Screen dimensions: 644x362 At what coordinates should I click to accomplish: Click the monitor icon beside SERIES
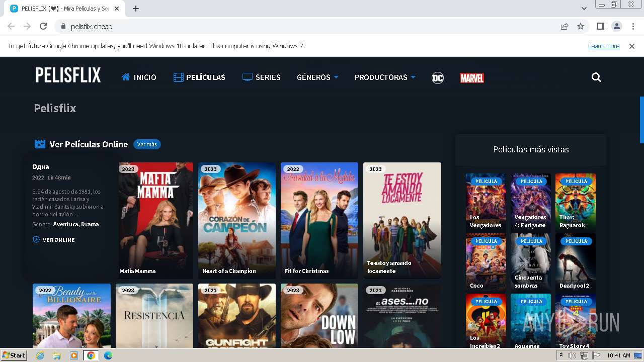click(247, 77)
